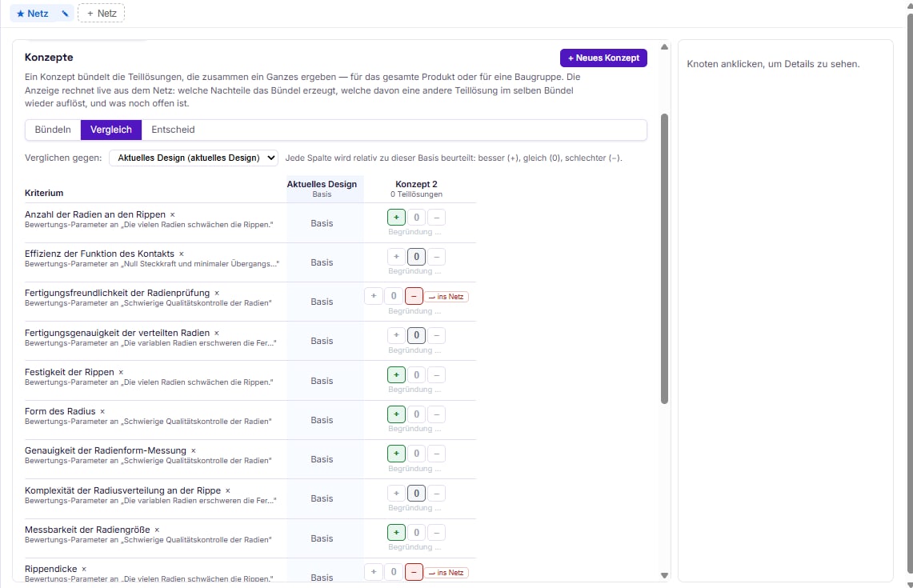Remove criterion Rippendicke
This screenshot has height=588, width=913.
pos(84,570)
